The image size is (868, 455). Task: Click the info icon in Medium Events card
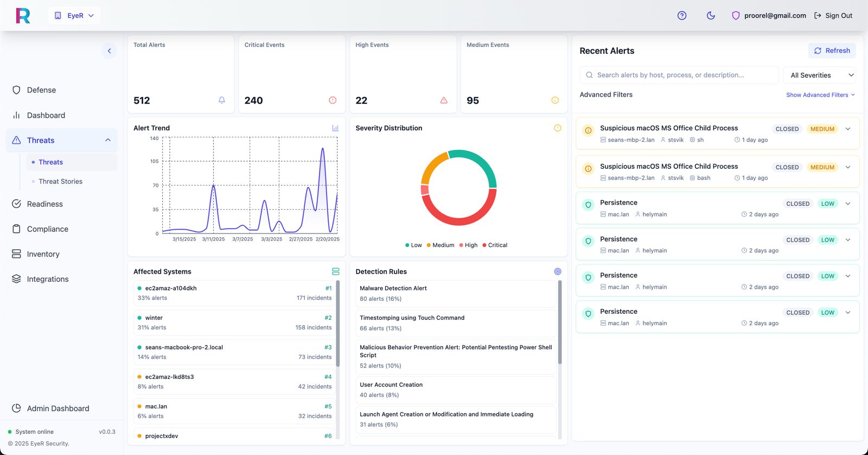[555, 100]
